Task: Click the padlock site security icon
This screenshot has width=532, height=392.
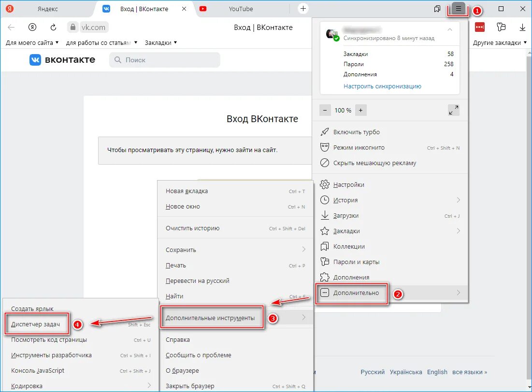Action: click(x=72, y=27)
